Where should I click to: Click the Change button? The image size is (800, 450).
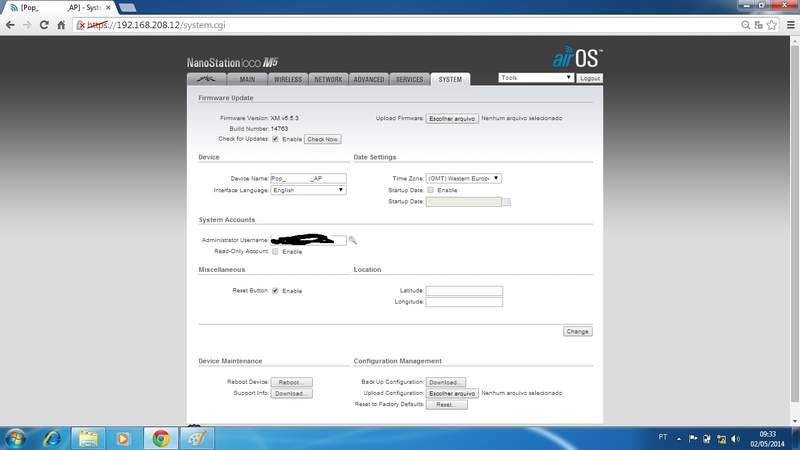(578, 331)
